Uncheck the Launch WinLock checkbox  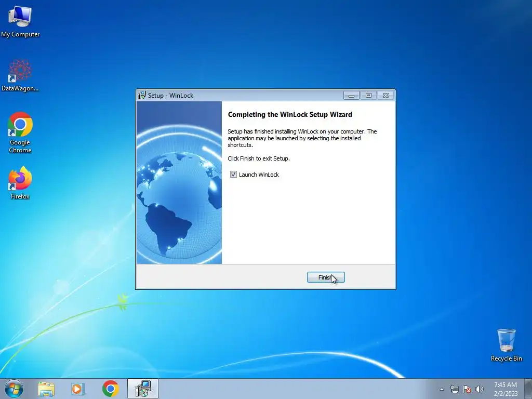[233, 175]
